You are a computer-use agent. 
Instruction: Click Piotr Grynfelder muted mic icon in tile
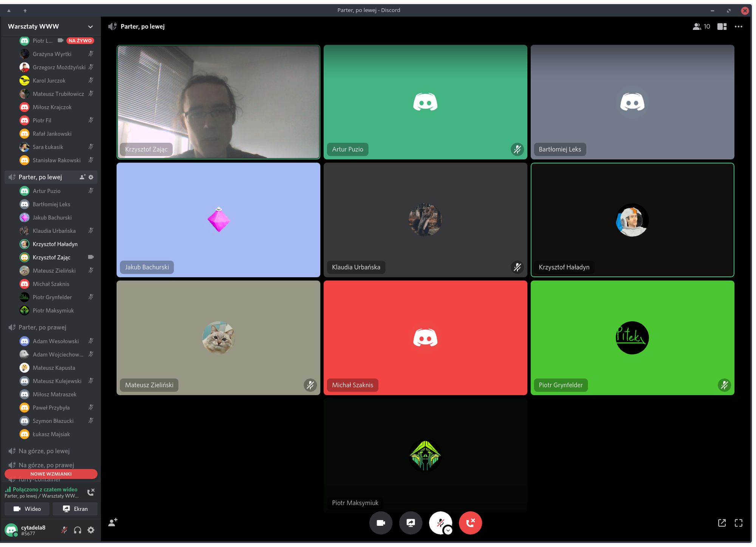click(x=724, y=385)
